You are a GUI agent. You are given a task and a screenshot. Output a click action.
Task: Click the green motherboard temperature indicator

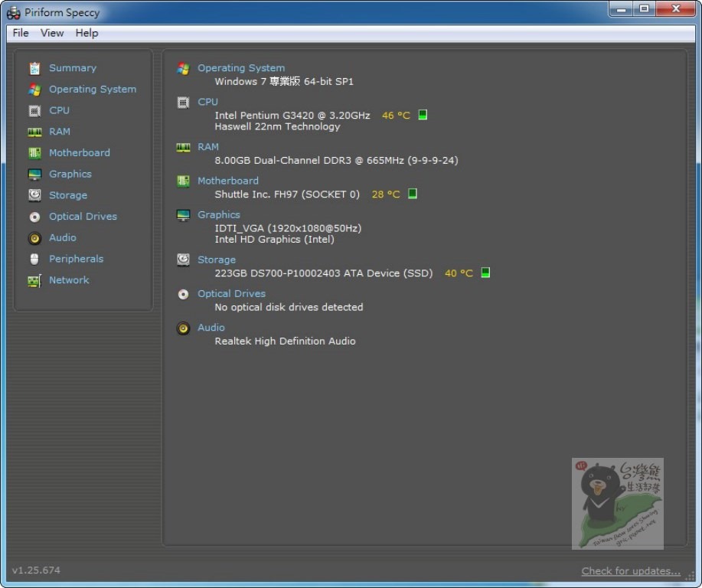(x=413, y=194)
